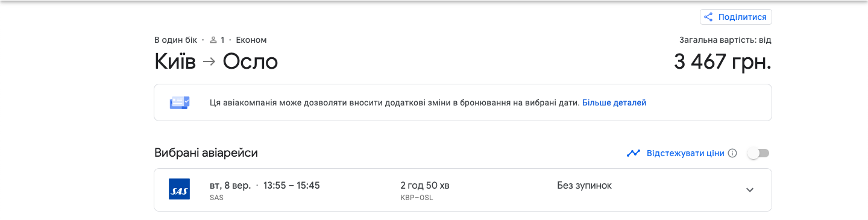Click the KBP–OSL route code
This screenshot has height=220, width=868.
(x=417, y=198)
